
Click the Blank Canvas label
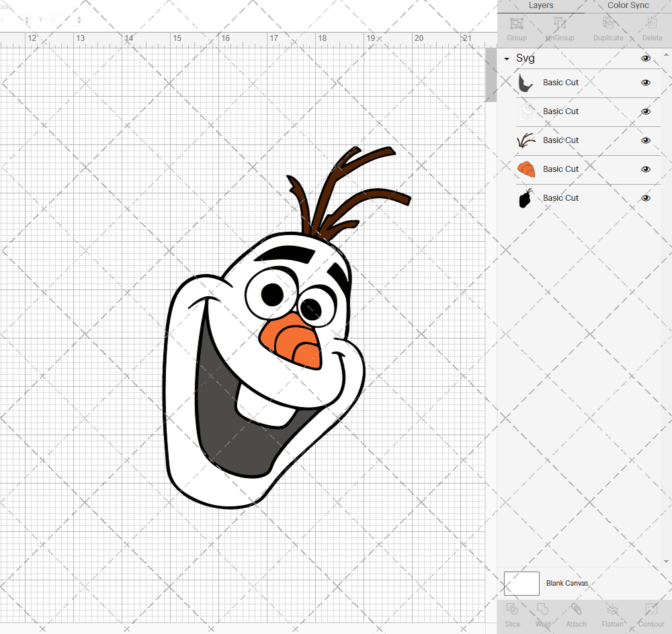click(x=567, y=584)
